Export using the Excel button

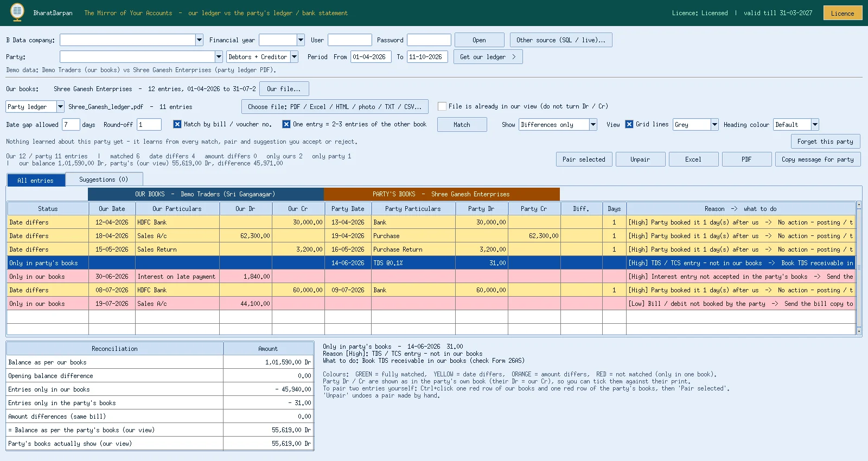693,159
